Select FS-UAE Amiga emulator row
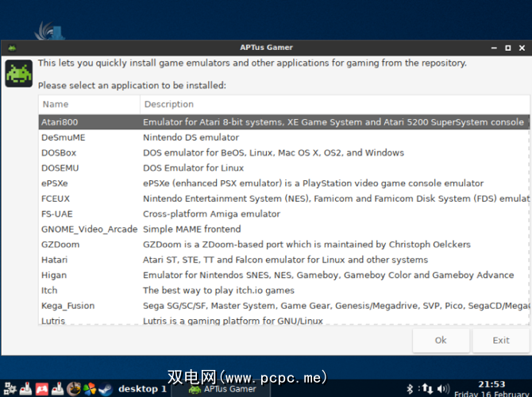Screen dimensions: 532x397 [284, 214]
